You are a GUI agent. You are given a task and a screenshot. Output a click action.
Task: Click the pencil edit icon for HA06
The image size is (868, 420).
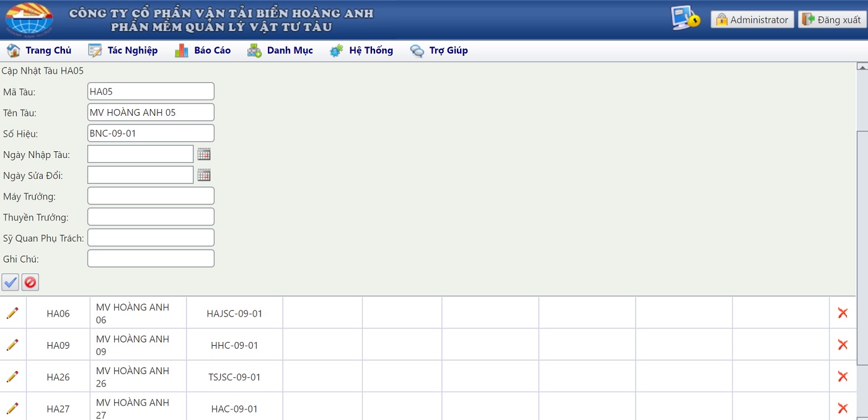[x=12, y=313]
